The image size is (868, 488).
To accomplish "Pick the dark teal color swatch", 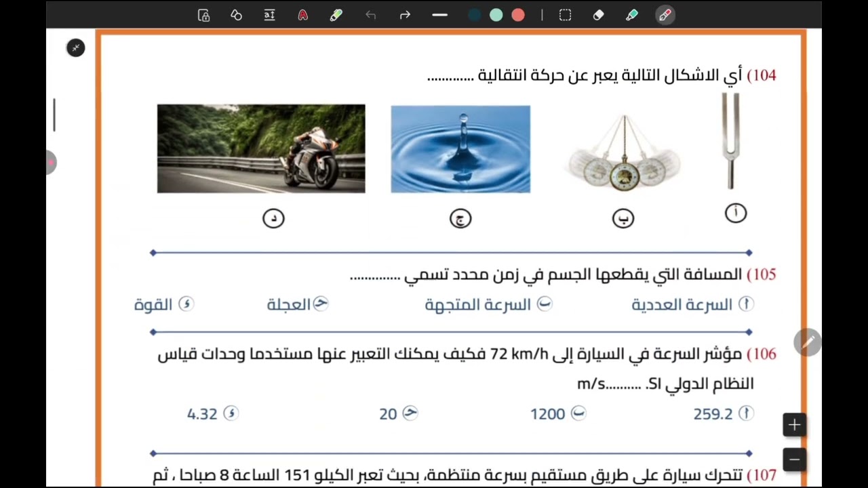I will [x=475, y=15].
